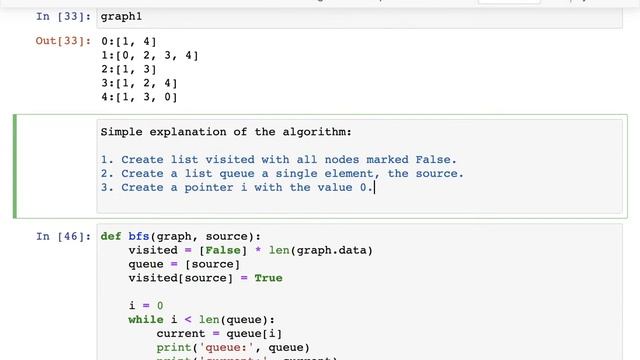Click the In [33] prompt label
The height and width of the screenshot is (360, 640).
[x=63, y=17]
